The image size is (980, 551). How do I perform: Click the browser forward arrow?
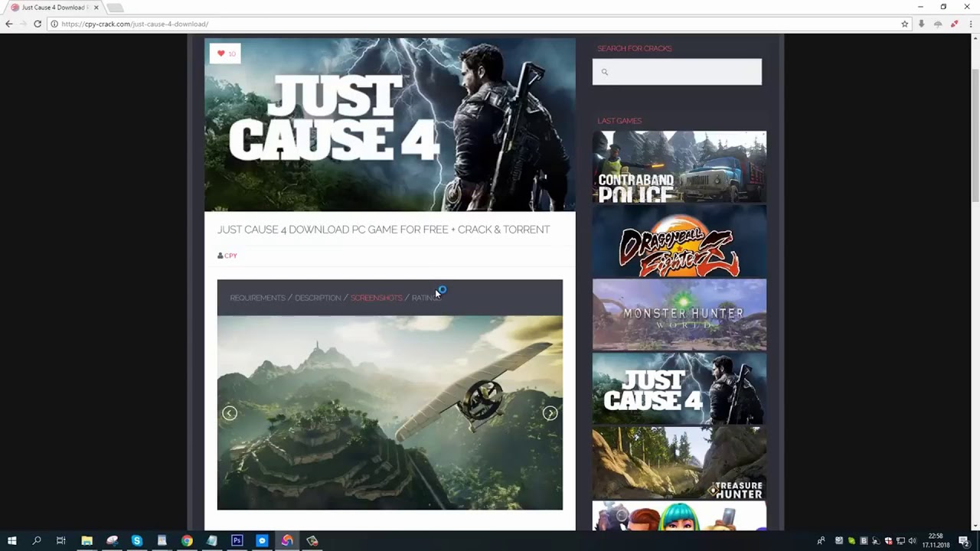(23, 24)
